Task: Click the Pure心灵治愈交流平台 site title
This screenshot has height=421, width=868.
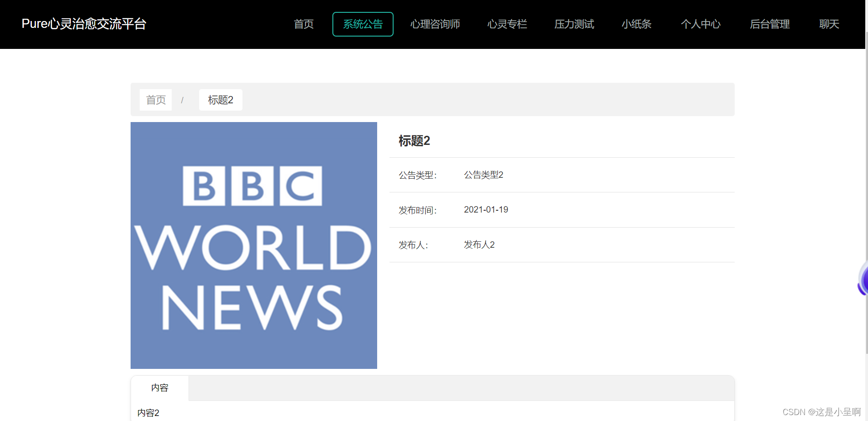Action: pyautogui.click(x=84, y=24)
